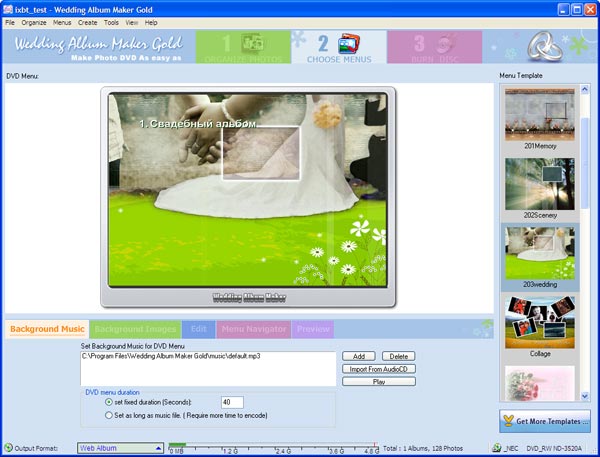
Task: Click the fixed duration seconds field
Action: [x=232, y=402]
